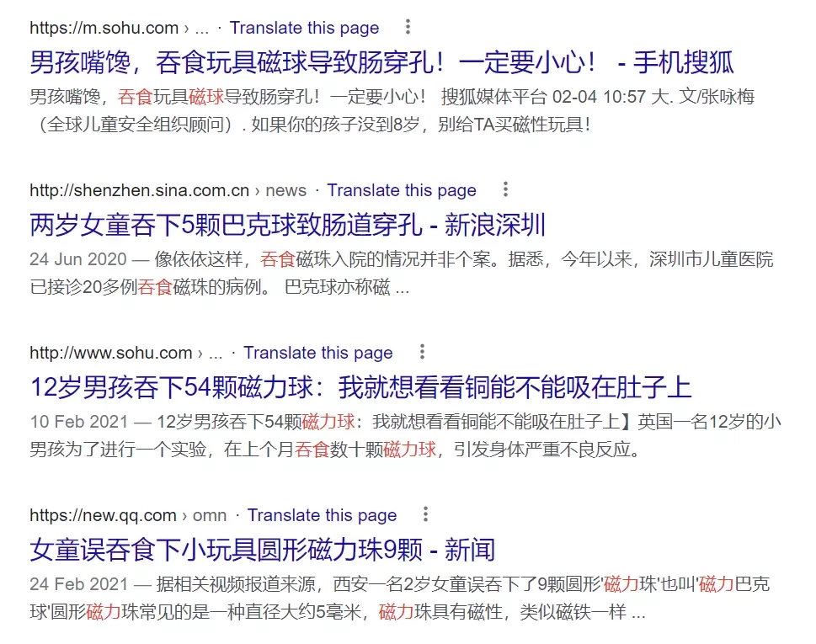Screen dimensions: 816x644
Task: Translate the m.sohu.com result page
Action: (305, 28)
